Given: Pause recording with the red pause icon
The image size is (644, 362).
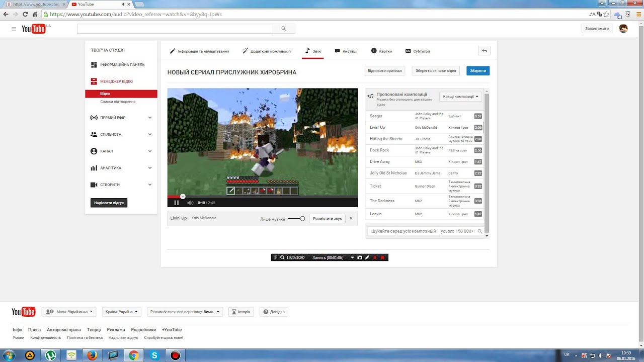Looking at the screenshot, I should [x=375, y=257].
